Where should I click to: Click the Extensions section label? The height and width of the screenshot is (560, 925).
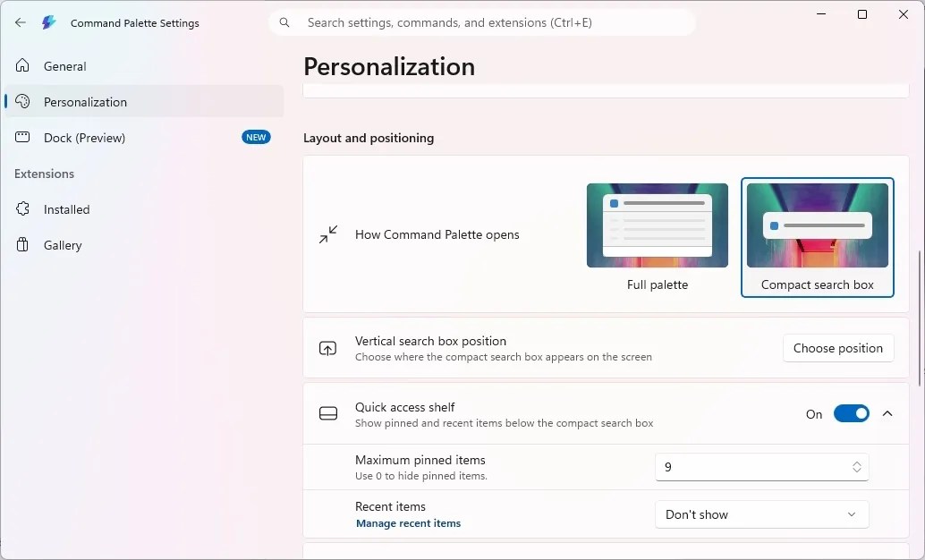tap(44, 174)
